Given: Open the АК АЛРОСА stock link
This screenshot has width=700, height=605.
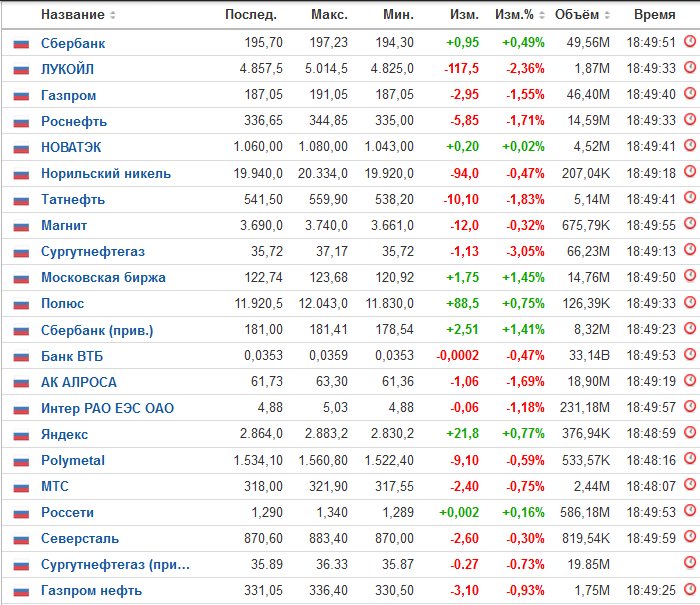Looking at the screenshot, I should [79, 382].
